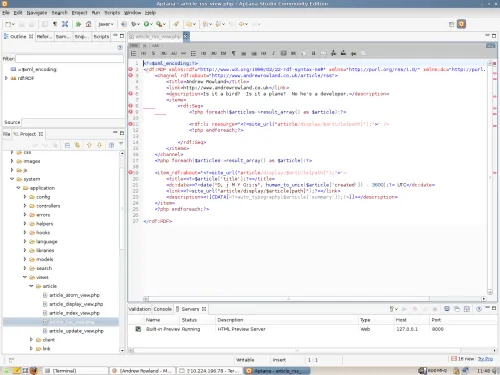Collapse the application folder in Project tree
This screenshot has height=375, width=500.
click(18, 188)
